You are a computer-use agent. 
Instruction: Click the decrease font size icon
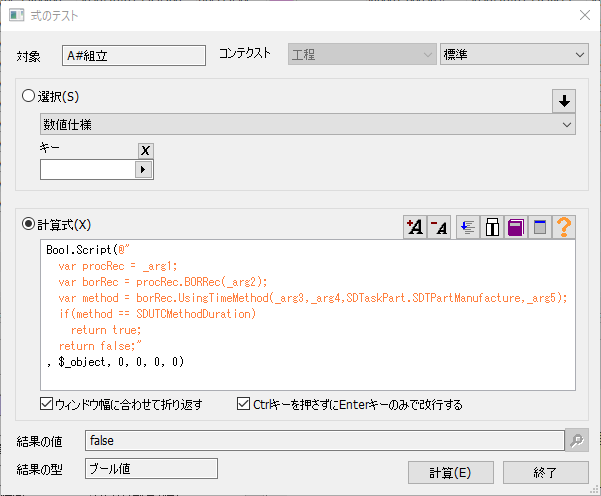439,227
